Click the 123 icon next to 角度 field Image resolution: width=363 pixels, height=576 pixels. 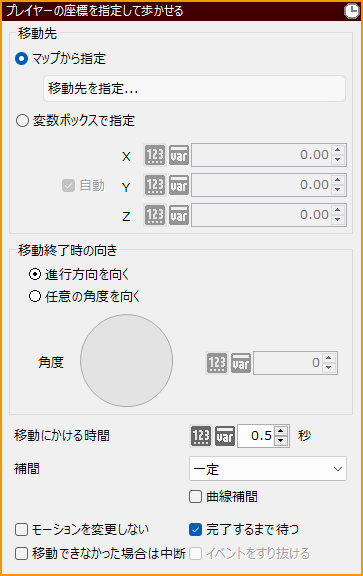(217, 363)
